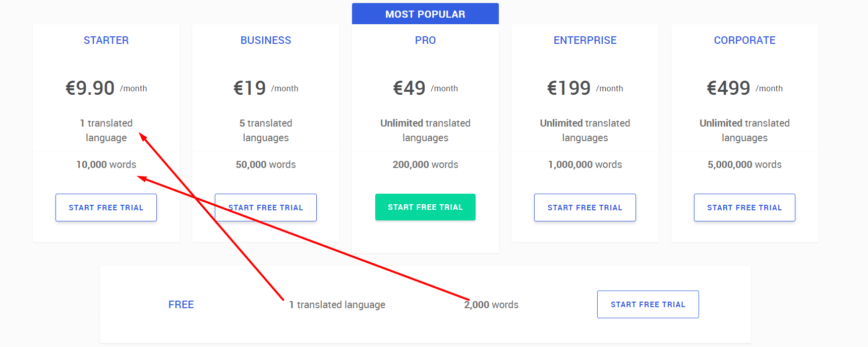Screen dimensions: 868x347
Task: Select the PRO plan heading
Action: [425, 40]
